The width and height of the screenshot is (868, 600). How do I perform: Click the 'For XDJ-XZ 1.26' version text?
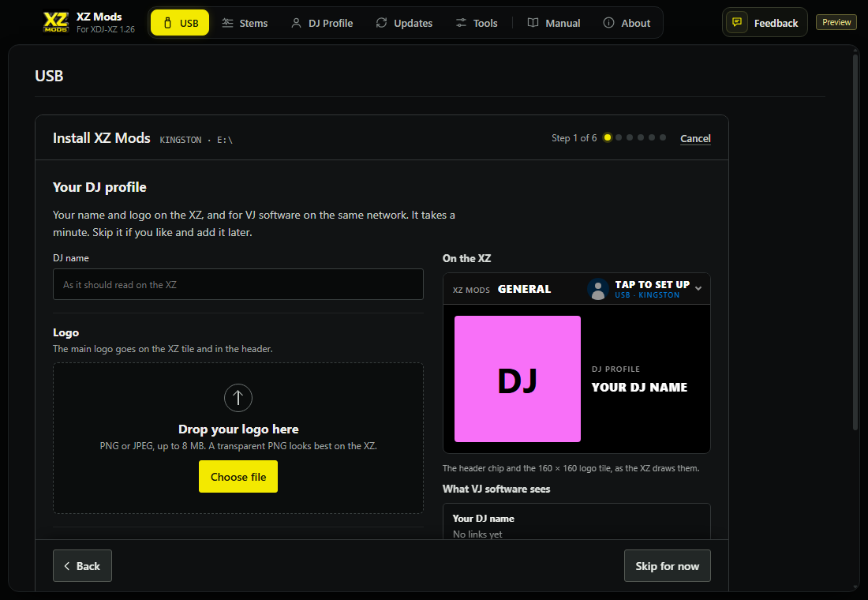pyautogui.click(x=105, y=29)
